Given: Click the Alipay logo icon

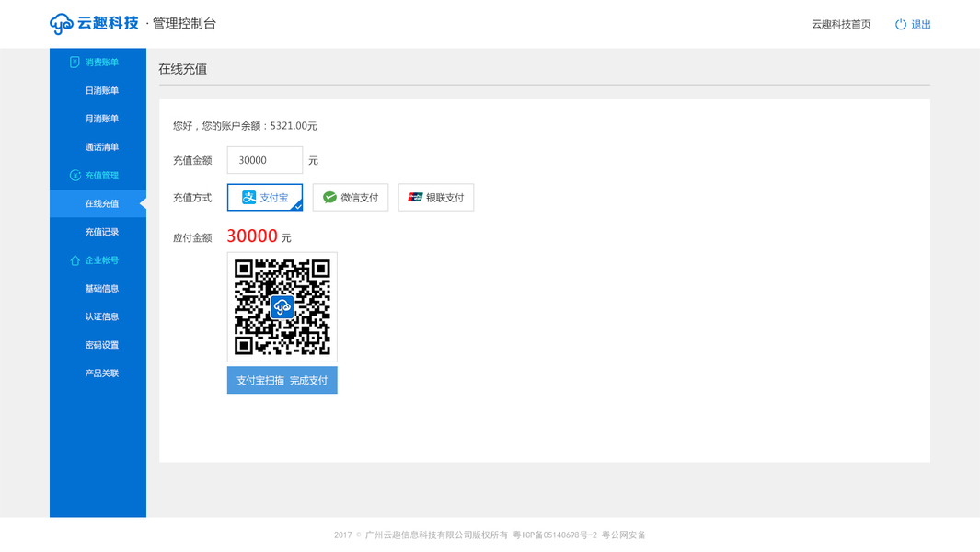Looking at the screenshot, I should pos(248,198).
